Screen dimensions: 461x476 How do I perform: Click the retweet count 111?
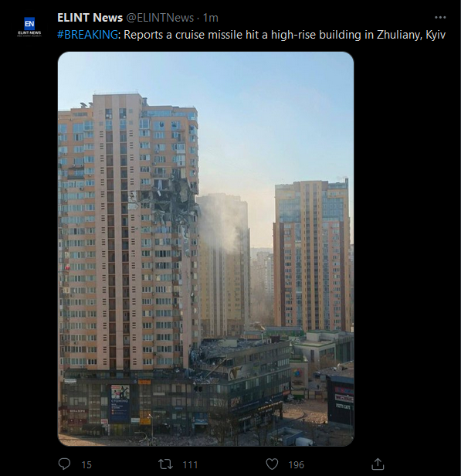(x=190, y=464)
